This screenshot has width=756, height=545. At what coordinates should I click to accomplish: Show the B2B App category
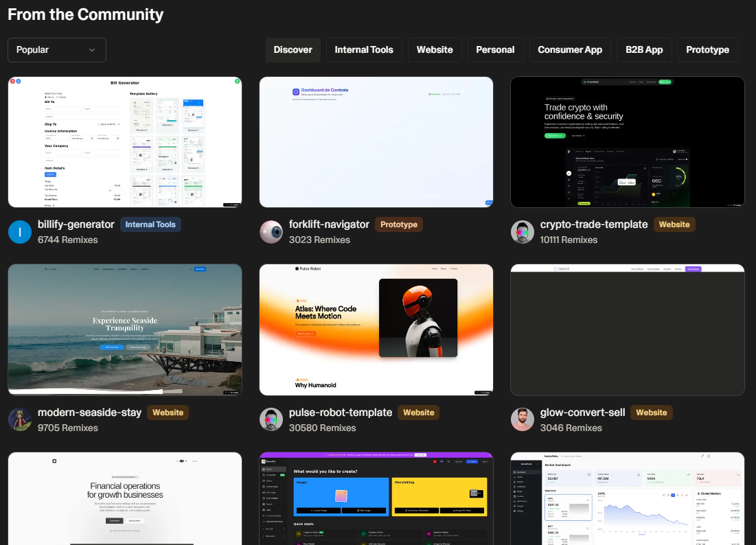(x=644, y=50)
